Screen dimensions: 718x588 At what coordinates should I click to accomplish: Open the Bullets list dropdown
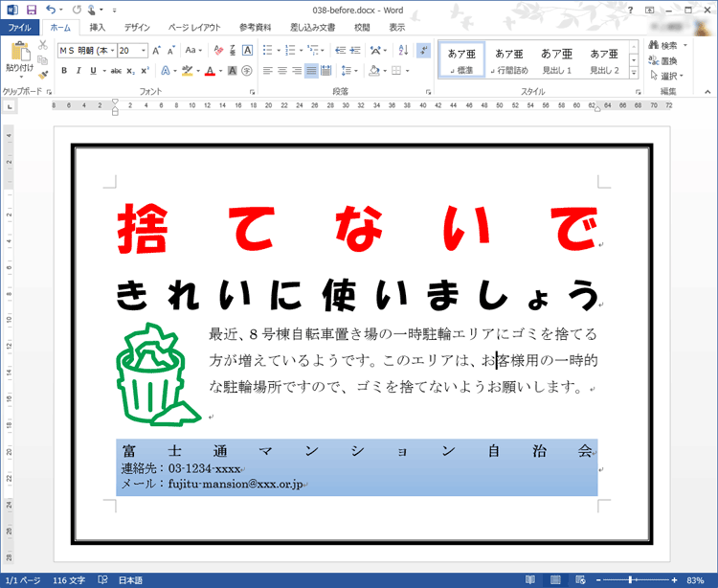[279, 51]
